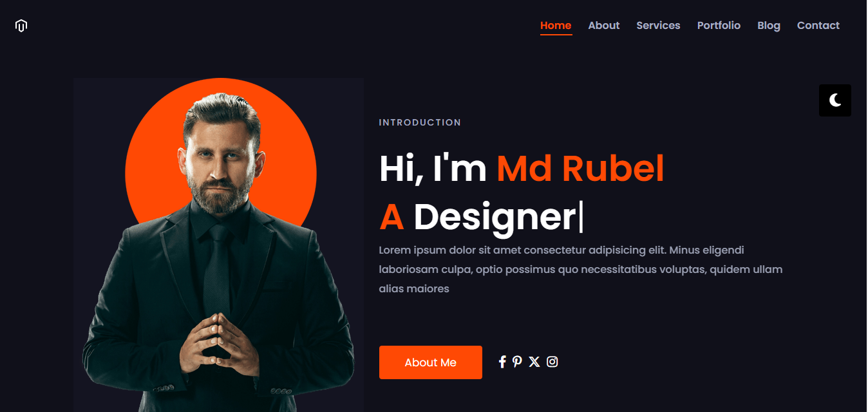This screenshot has width=868, height=412.
Task: Click the Lorem ipsum description paragraph
Action: pos(580,269)
